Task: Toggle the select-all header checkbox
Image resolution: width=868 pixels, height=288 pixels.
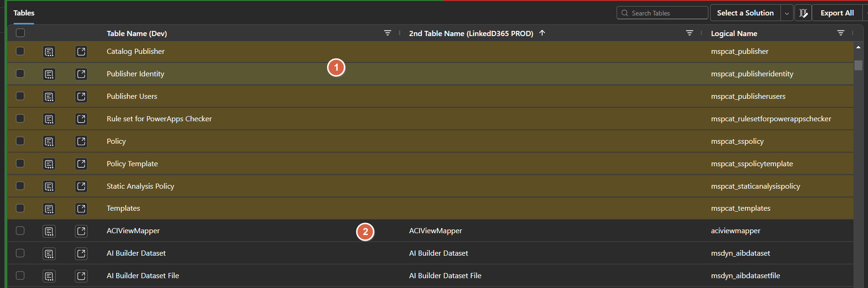Action: pyautogui.click(x=21, y=33)
